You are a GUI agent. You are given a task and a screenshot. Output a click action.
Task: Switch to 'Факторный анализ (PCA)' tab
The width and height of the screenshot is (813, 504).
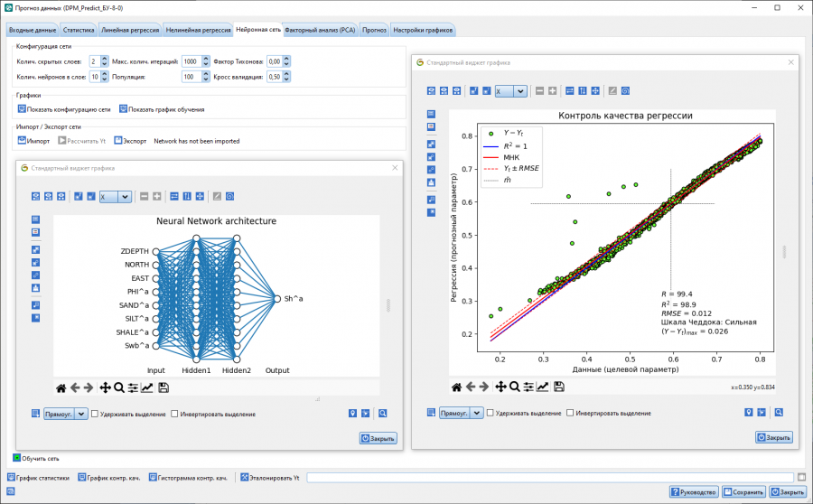click(320, 30)
